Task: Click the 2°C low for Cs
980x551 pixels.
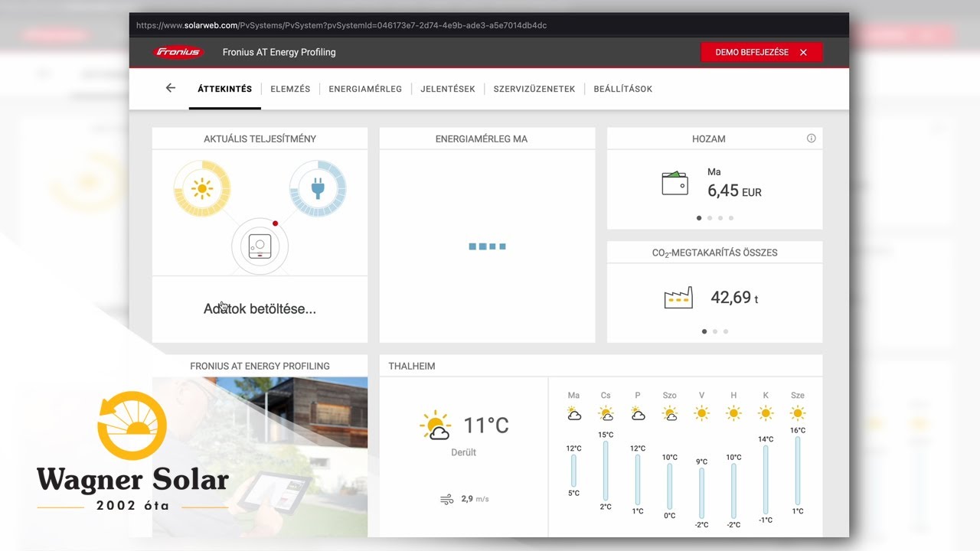Action: click(x=606, y=507)
